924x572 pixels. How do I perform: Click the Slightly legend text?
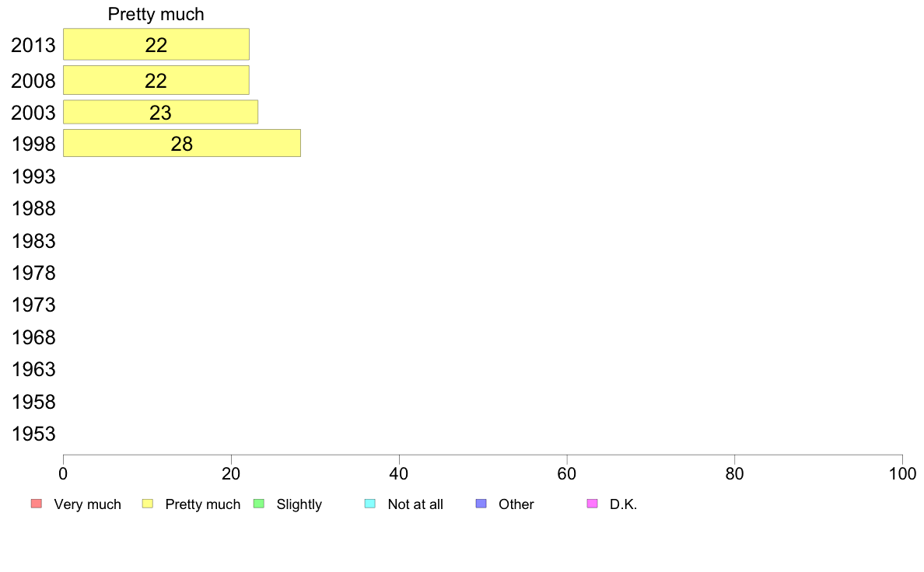tap(299, 504)
